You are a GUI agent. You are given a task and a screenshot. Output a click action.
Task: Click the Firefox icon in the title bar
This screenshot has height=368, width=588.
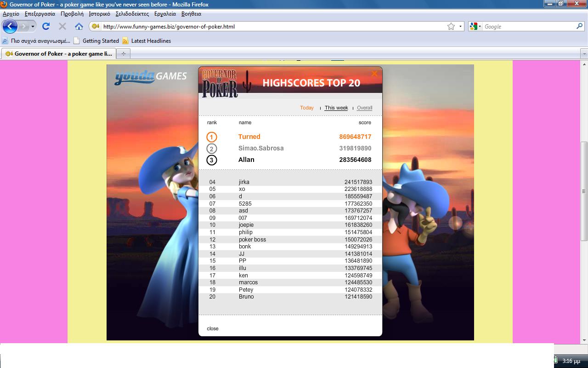4,4
